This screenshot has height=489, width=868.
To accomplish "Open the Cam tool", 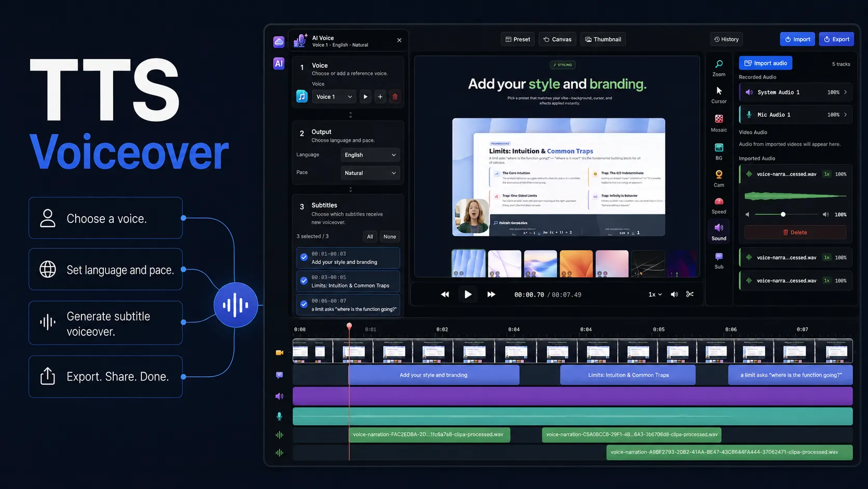I will (718, 179).
